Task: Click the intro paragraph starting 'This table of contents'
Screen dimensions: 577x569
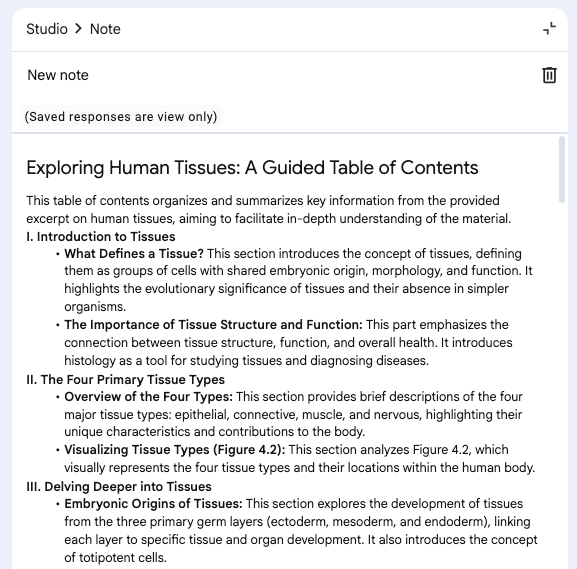Action: (x=269, y=209)
